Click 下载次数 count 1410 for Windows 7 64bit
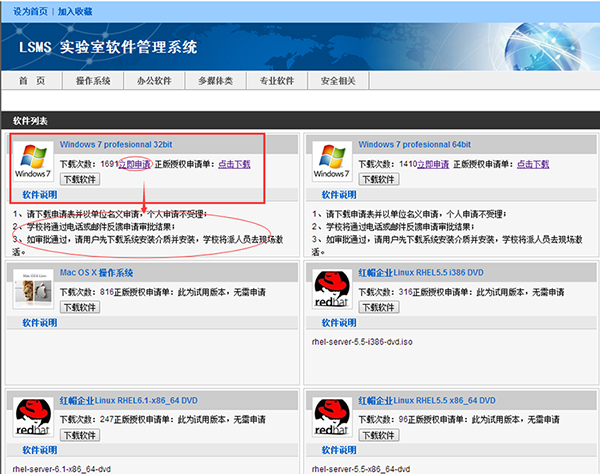Image resolution: width=600 pixels, height=474 pixels. [x=408, y=164]
